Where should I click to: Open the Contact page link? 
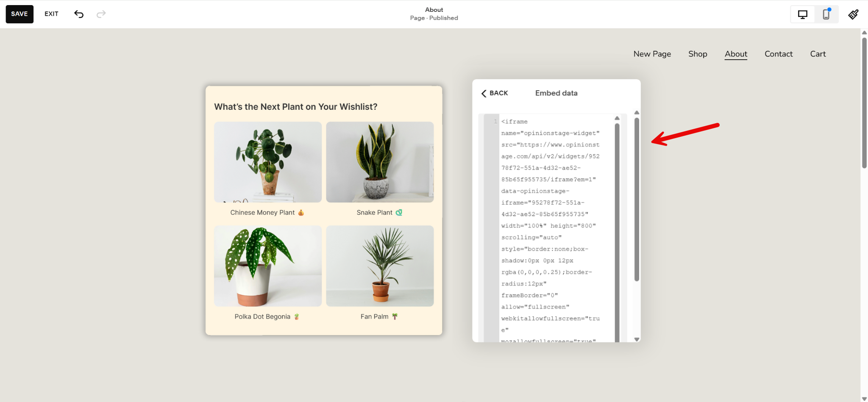click(778, 54)
